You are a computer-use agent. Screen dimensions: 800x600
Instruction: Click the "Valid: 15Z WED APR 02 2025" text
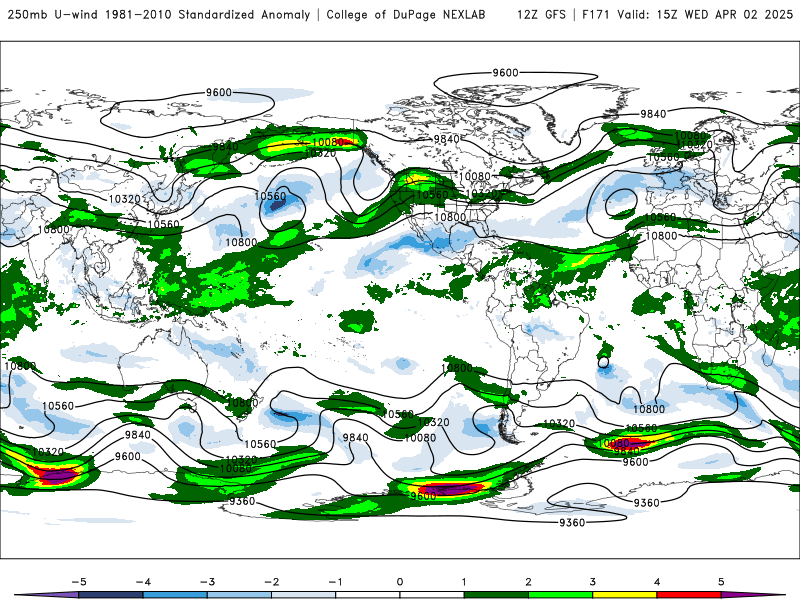(x=705, y=14)
